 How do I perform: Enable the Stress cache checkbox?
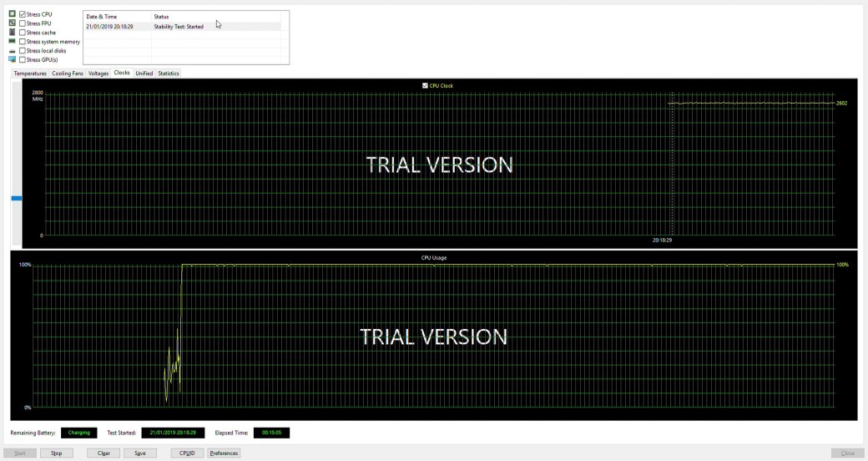point(23,33)
